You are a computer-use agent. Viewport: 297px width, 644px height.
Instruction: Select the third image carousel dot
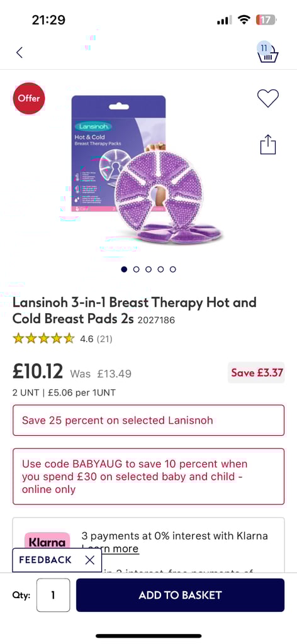click(148, 269)
